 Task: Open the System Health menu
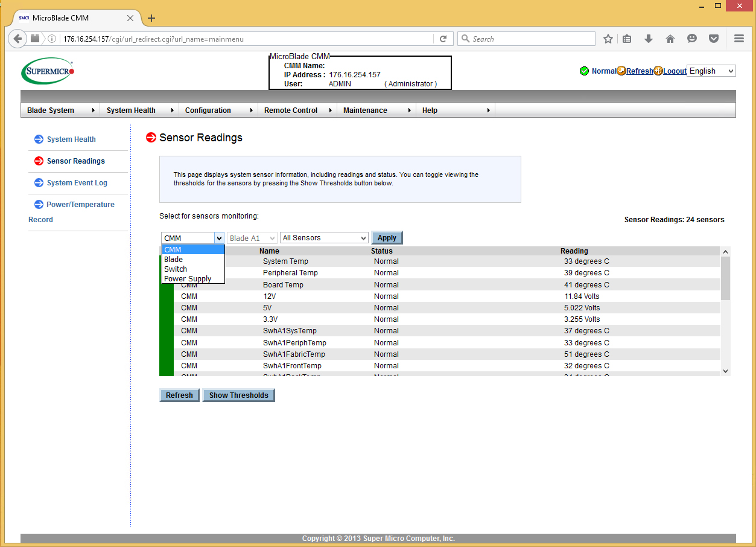tap(139, 110)
